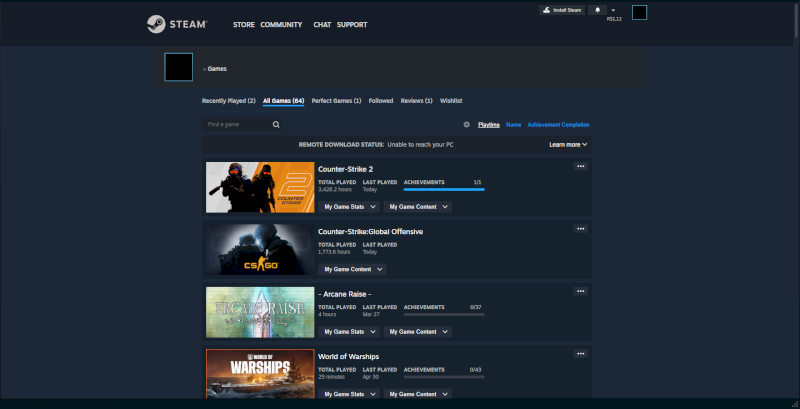Click the 0/43 achievements count
This screenshot has height=409, width=800.
coord(476,370)
